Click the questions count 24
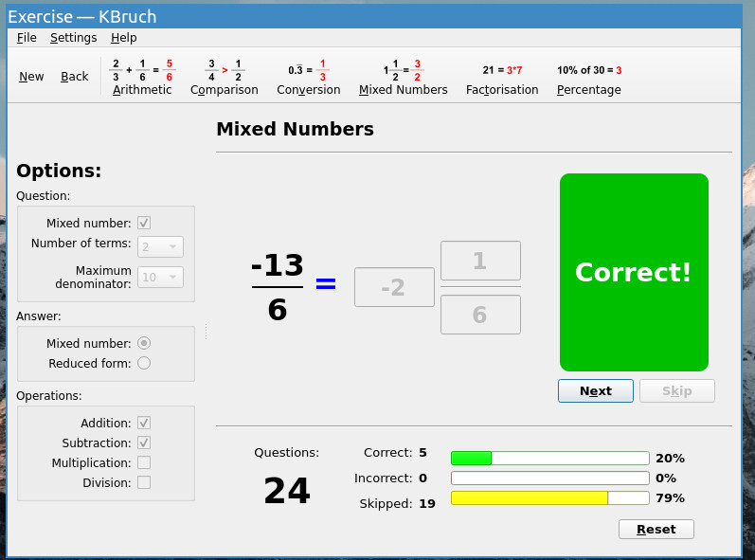Screen dimensions: 755x560 (x=287, y=491)
